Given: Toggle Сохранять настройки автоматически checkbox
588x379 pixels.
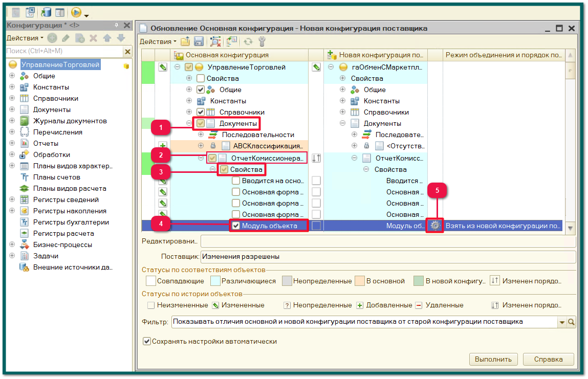Looking at the screenshot, I should point(147,342).
